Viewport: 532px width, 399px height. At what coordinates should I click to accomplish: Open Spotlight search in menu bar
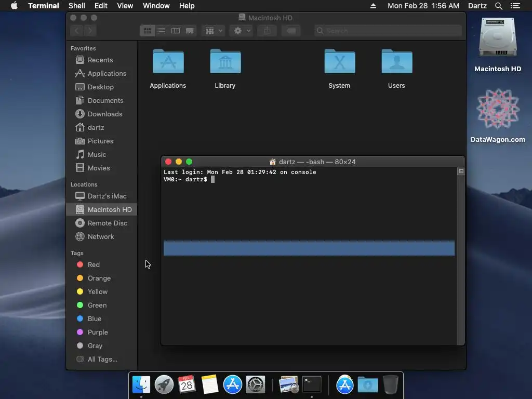498,6
